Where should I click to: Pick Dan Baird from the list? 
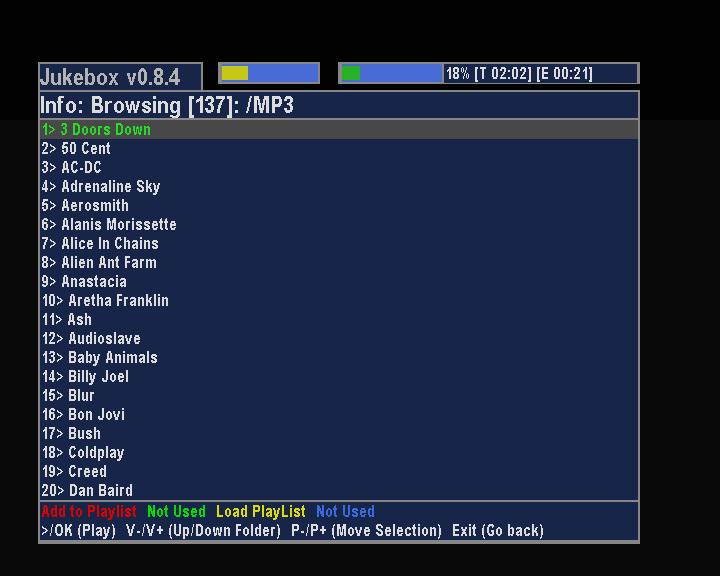point(339,491)
